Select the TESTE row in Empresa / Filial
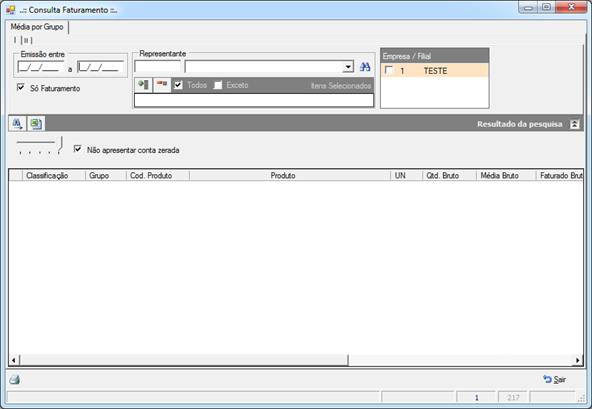The height and width of the screenshot is (409, 592). click(435, 71)
